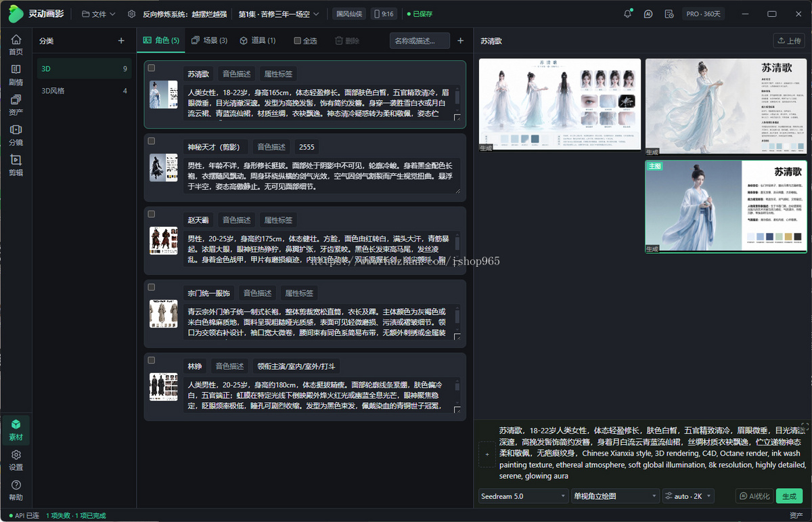The image size is (812, 522).
Task: Click the project settings gear icon
Action: (131, 14)
